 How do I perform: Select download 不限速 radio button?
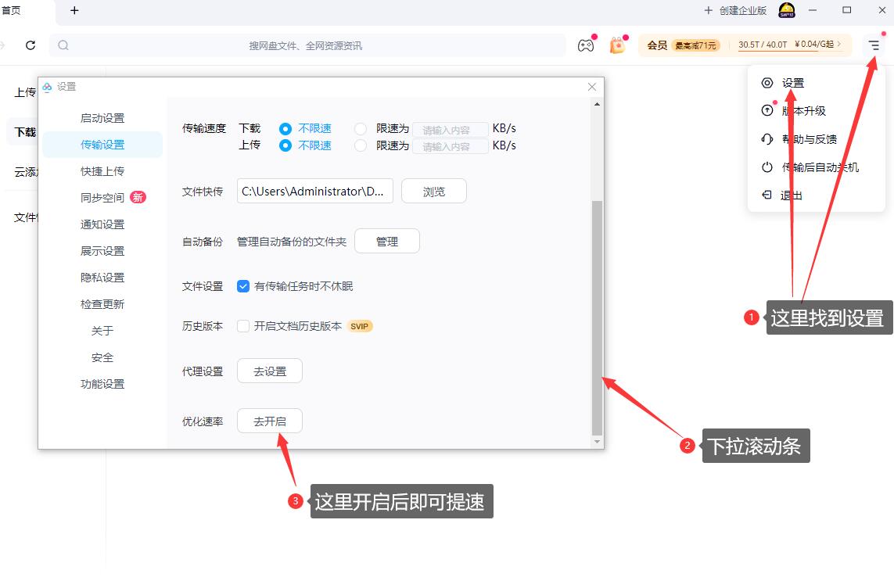[x=285, y=129]
